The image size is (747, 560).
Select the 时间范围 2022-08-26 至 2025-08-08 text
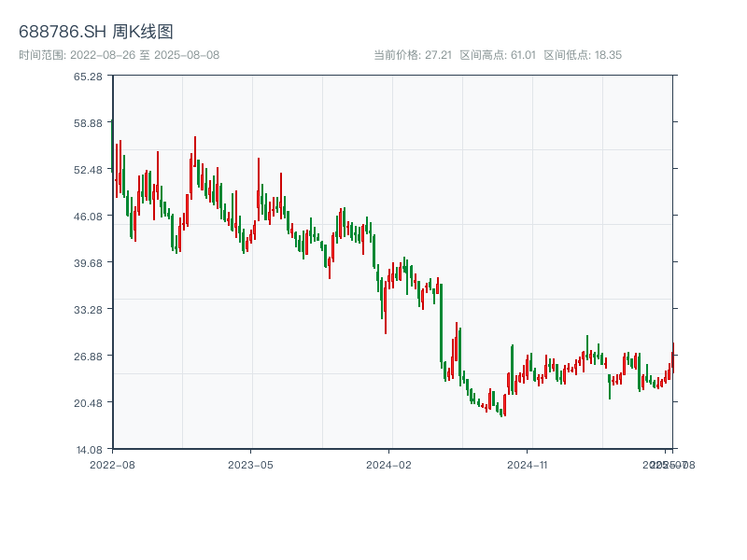click(120, 55)
